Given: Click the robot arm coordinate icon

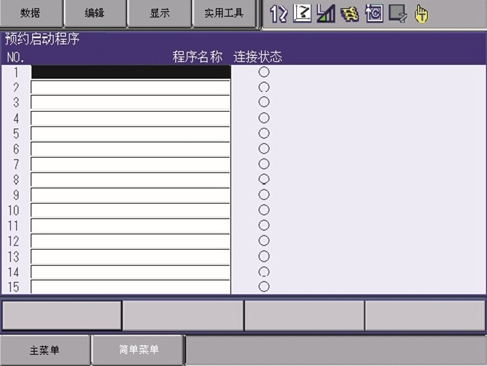Looking at the screenshot, I should [x=302, y=14].
